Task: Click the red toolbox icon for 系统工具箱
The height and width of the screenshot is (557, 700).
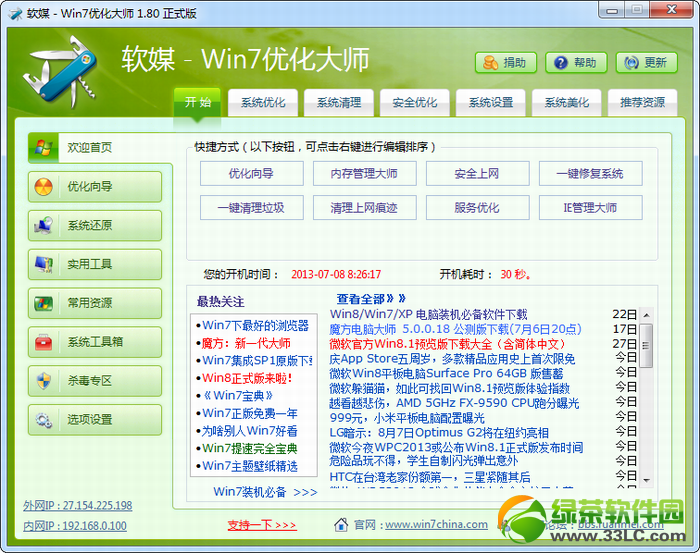Action: coord(43,342)
